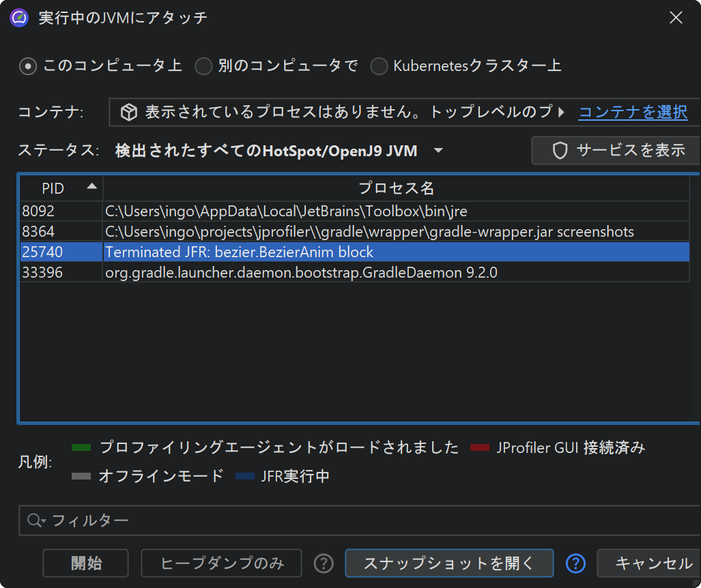Close the JVM attach dialog
The image size is (701, 588).
676,18
